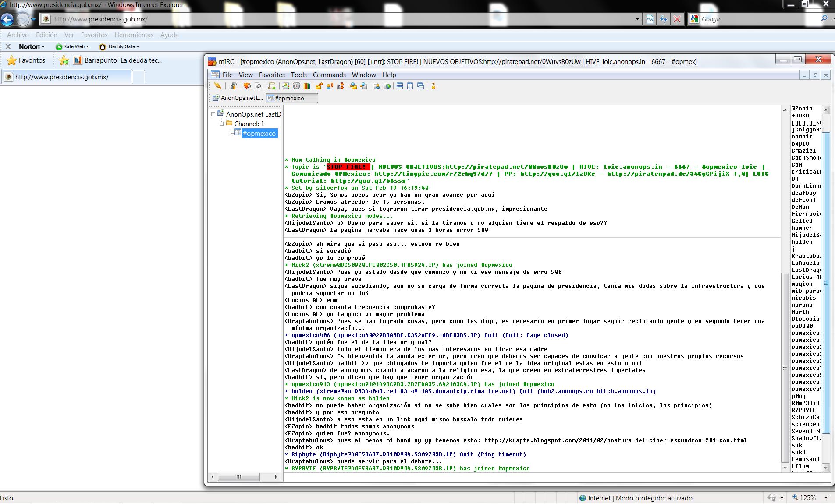
Task: Click the mIRC Connect lightning bolt icon
Action: [218, 86]
